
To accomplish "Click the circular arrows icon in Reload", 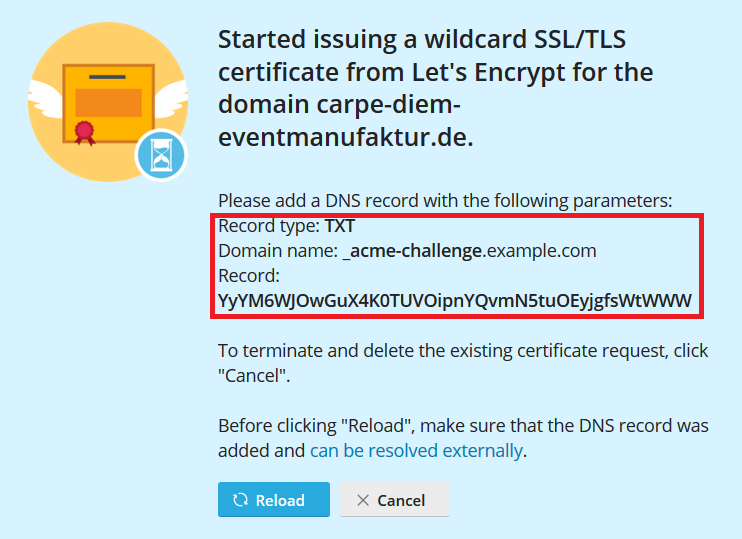I will (240, 500).
